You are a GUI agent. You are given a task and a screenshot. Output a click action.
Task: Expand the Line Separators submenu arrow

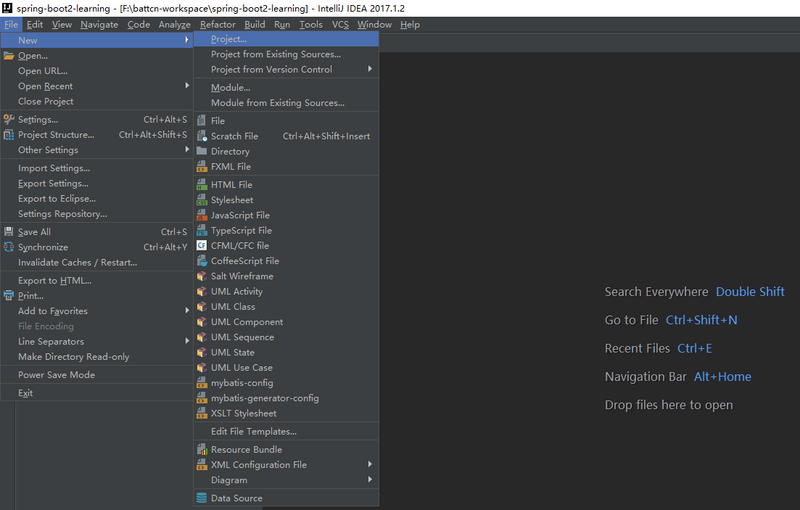[187, 341]
